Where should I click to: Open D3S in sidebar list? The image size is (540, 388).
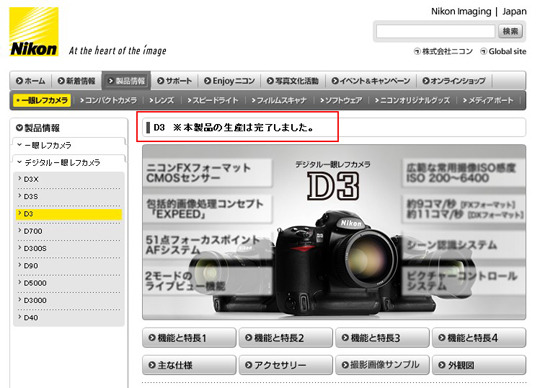pos(69,197)
